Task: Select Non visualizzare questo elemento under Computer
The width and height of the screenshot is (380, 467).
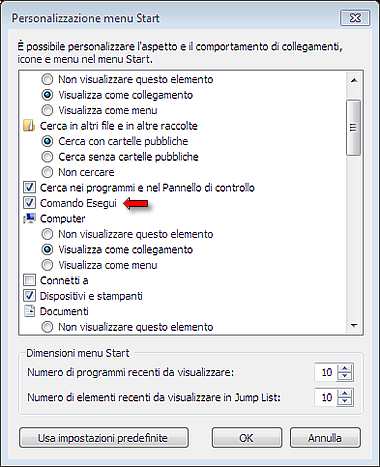Action: coord(47,234)
